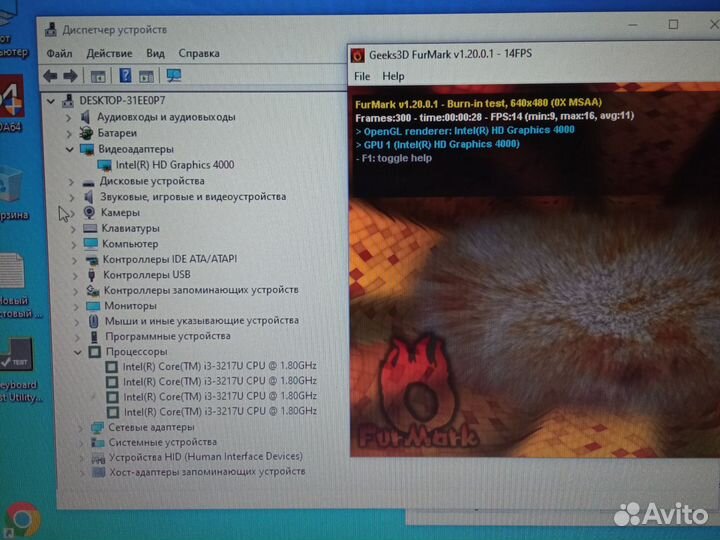The width and height of the screenshot is (720, 540).
Task: Click the 'OpenGL renderer' line in FurMark
Action: [465, 131]
